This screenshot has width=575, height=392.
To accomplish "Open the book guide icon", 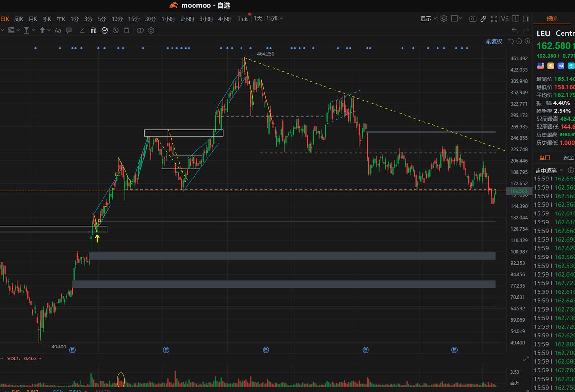I will point(516,19).
